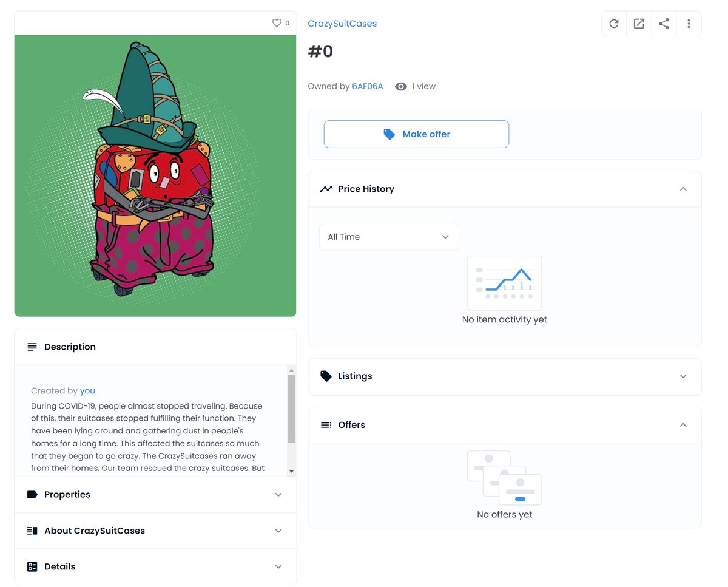The image size is (728, 587).
Task: Open the CrazySuitCases collection link
Action: 342,24
